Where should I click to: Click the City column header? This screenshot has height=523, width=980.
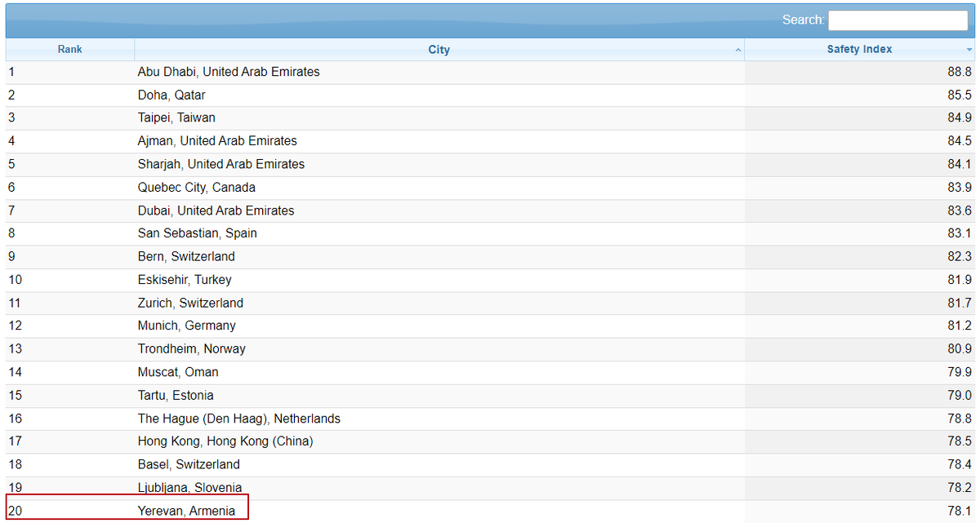(439, 50)
